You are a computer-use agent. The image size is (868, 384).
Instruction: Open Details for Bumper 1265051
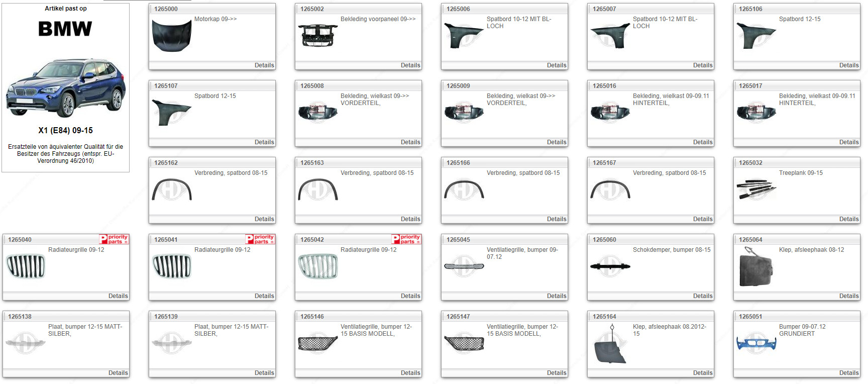pos(849,373)
